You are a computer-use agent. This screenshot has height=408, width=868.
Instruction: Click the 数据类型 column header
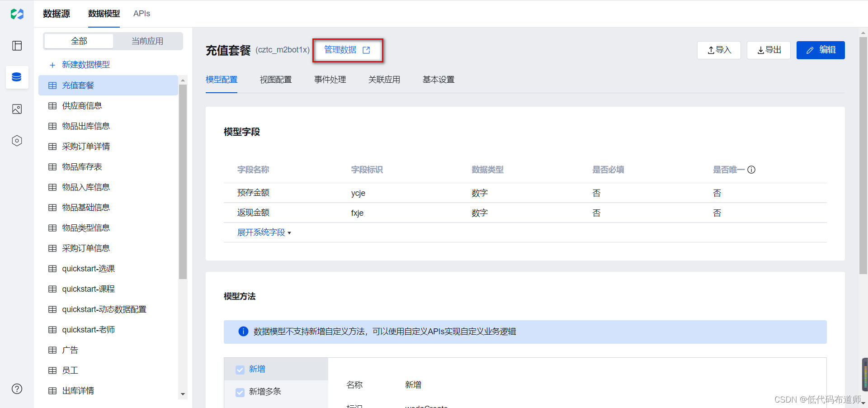pos(487,170)
